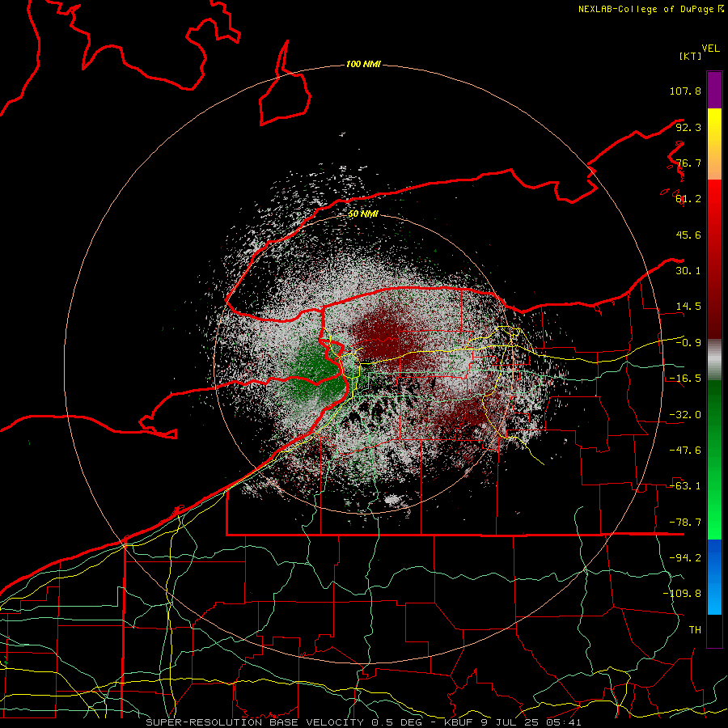Click the 100 NMI range ring label
Viewport: 728px width, 728px height.
(363, 64)
